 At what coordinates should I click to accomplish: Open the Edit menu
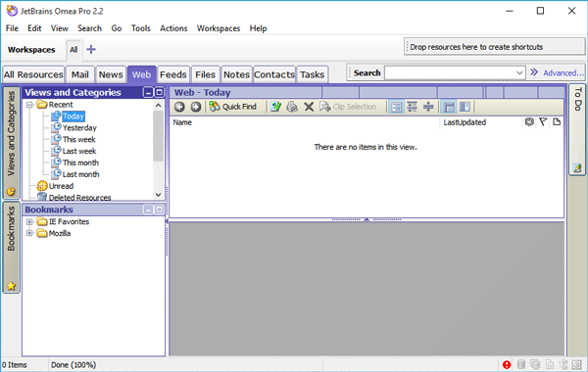[x=34, y=28]
